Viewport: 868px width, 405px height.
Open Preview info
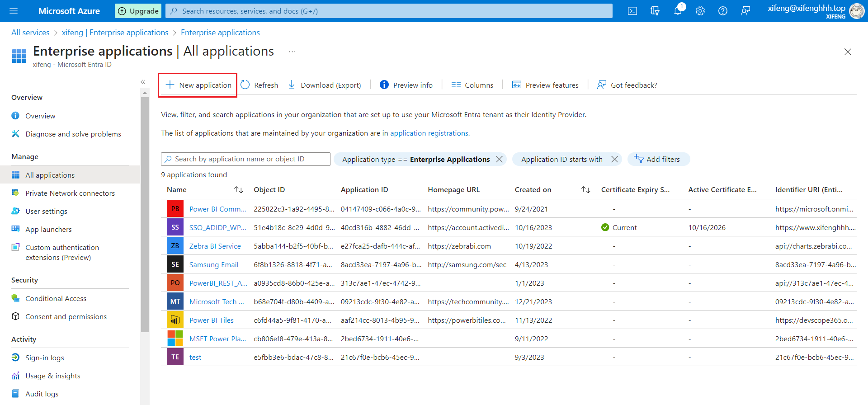pyautogui.click(x=406, y=85)
